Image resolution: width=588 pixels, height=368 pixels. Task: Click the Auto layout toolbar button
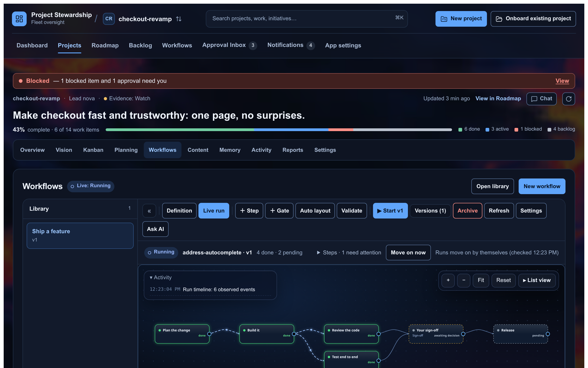pyautogui.click(x=315, y=210)
